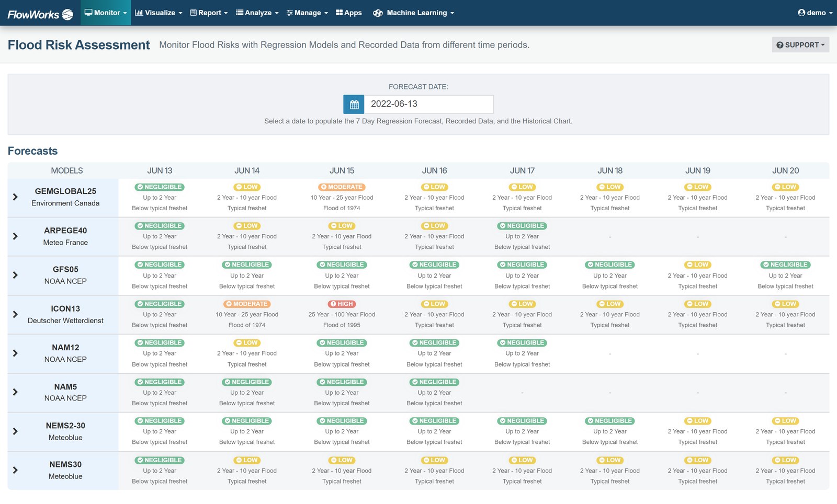The image size is (837, 504).
Task: Click 'Flood of 1995' text in ICON13 row
Action: tap(342, 325)
